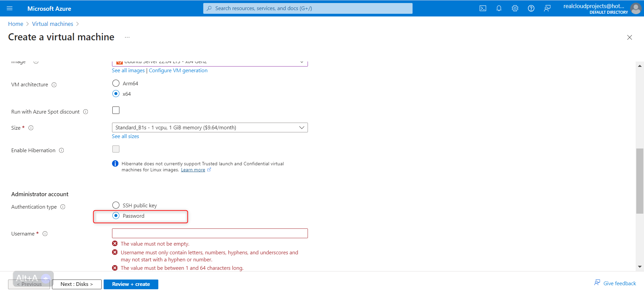The image size is (644, 299).
Task: Open the account avatar menu
Action: (636, 8)
